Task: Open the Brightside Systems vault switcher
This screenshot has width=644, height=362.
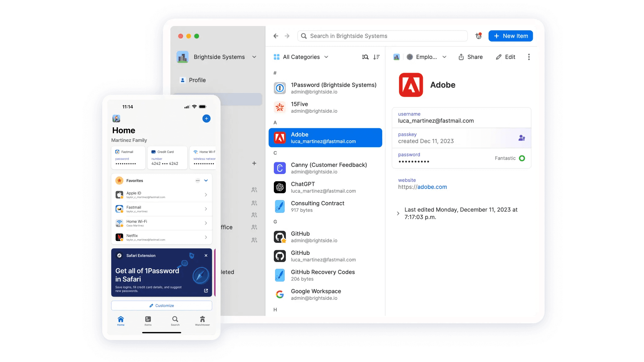Action: [x=254, y=57]
